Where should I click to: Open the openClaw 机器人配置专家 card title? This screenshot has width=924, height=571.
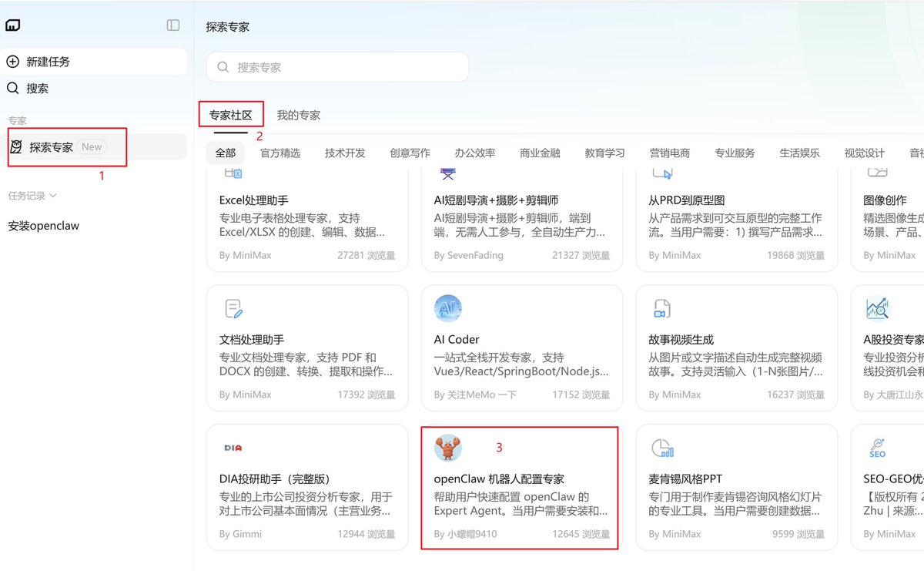coord(499,479)
